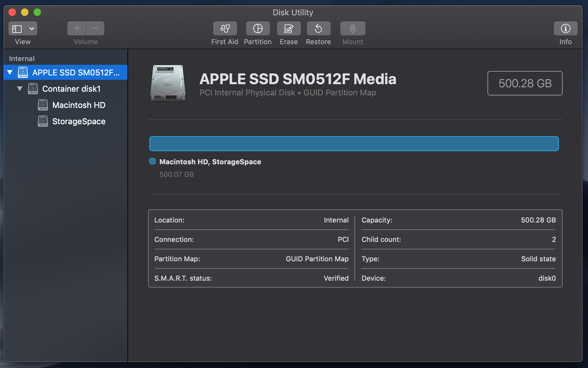The width and height of the screenshot is (588, 368).
Task: Click the add volume plus button
Action: click(x=77, y=28)
